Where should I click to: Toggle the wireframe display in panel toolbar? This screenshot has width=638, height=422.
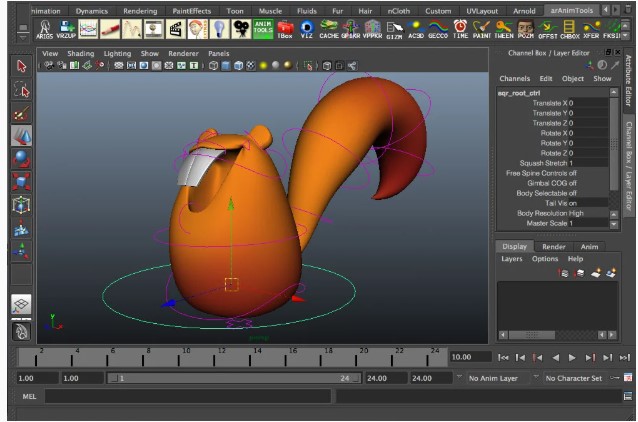(213, 66)
